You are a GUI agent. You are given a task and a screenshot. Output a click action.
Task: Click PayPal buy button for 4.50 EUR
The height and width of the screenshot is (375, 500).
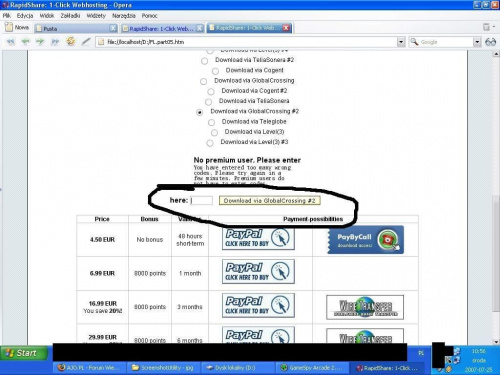pos(258,238)
